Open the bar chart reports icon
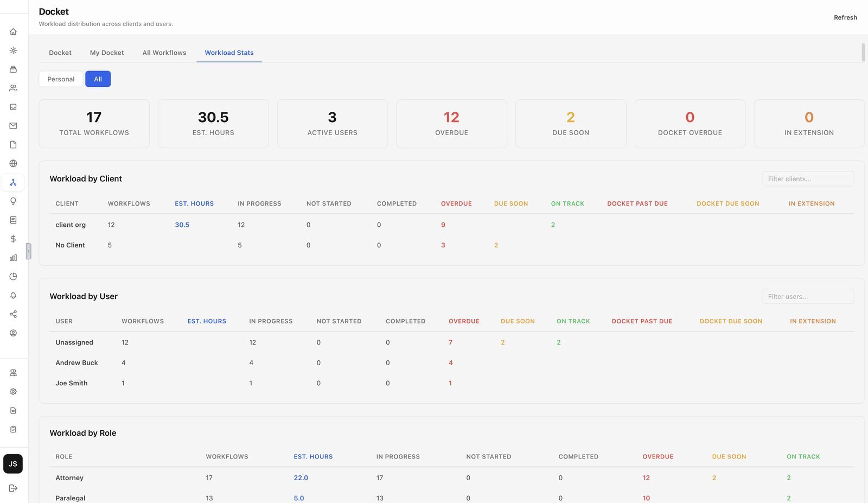Viewport: 868px width, 503px height. click(13, 258)
